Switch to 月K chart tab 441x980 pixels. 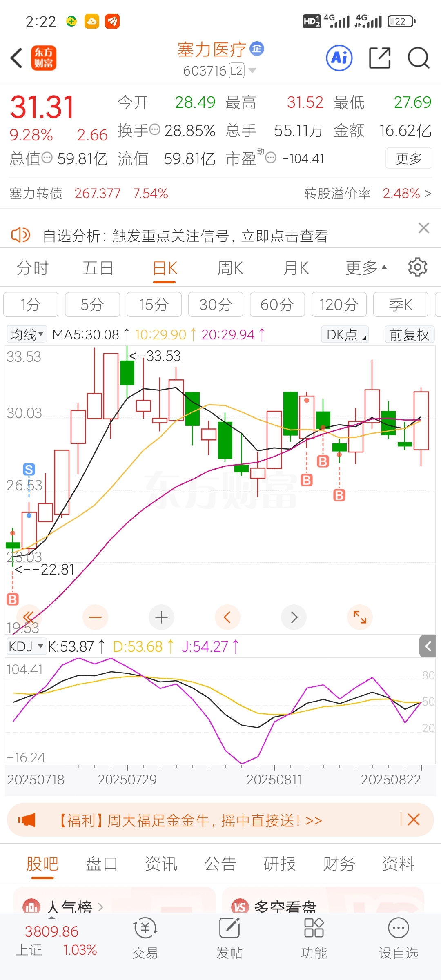[296, 268]
